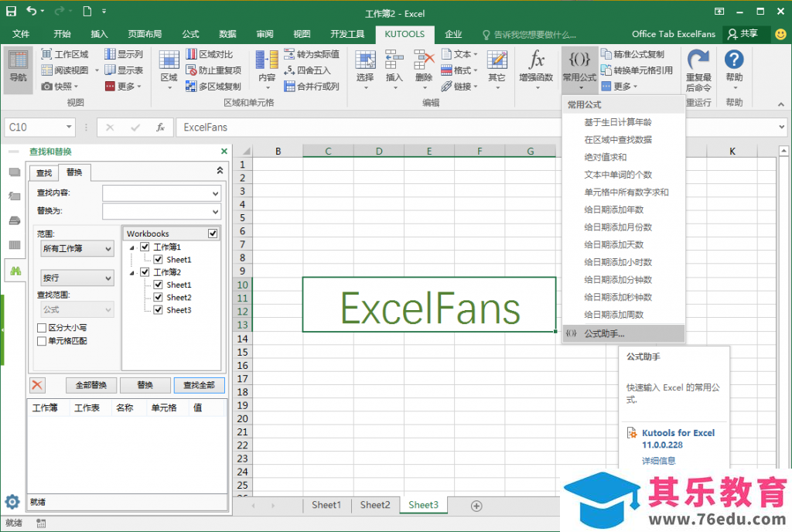Screen dimensions: 792x532
Task: Click the 全部替换 replace all button
Action: [91, 385]
